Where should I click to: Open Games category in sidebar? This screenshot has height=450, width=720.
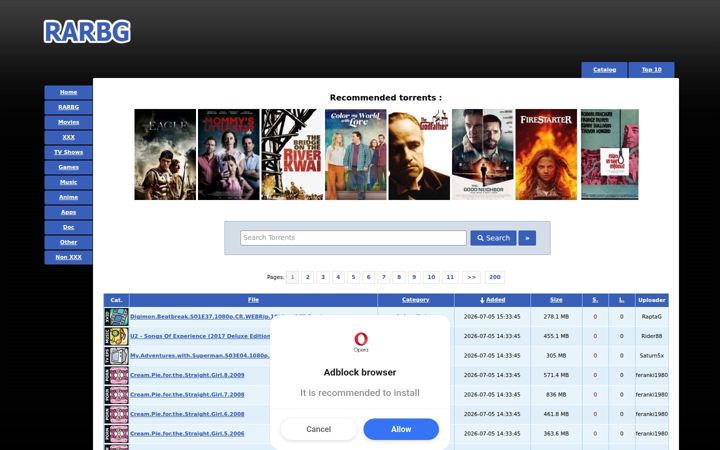68,167
